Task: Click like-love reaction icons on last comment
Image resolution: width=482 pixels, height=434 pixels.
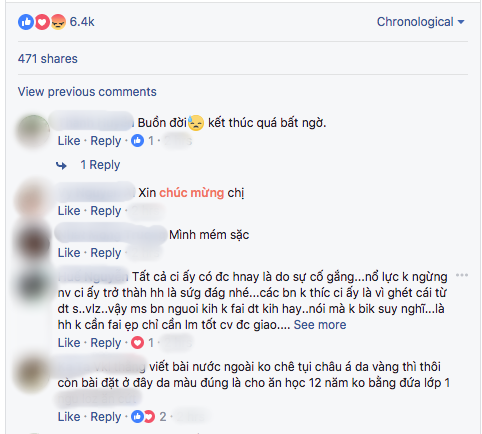Action: (143, 416)
